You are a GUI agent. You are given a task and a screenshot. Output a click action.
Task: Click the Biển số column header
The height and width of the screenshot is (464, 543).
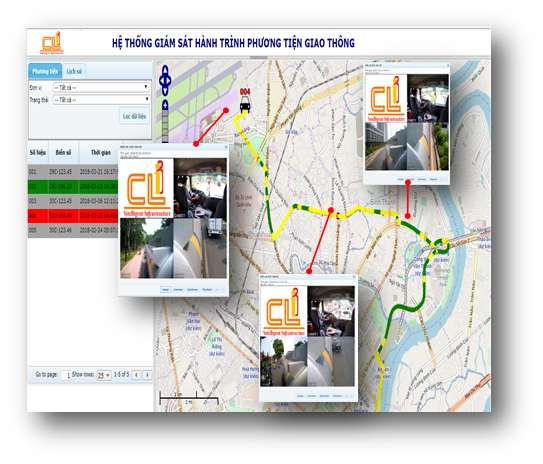click(x=63, y=152)
